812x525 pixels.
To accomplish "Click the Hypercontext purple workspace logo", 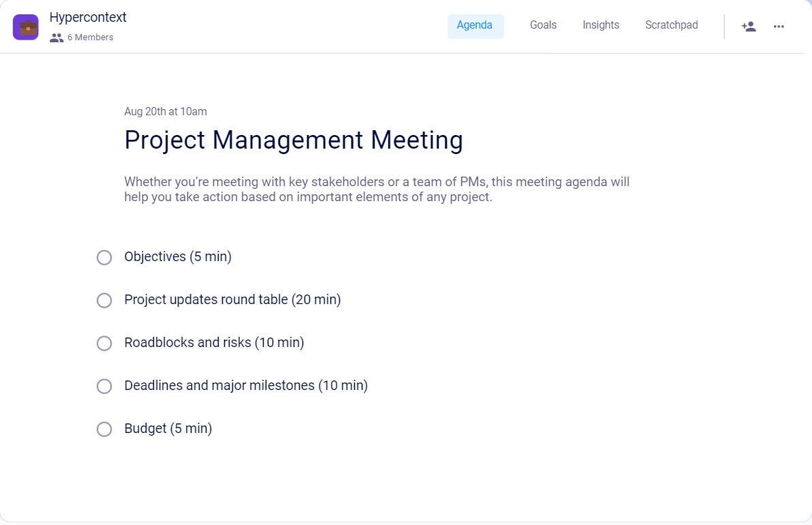I will (25, 27).
